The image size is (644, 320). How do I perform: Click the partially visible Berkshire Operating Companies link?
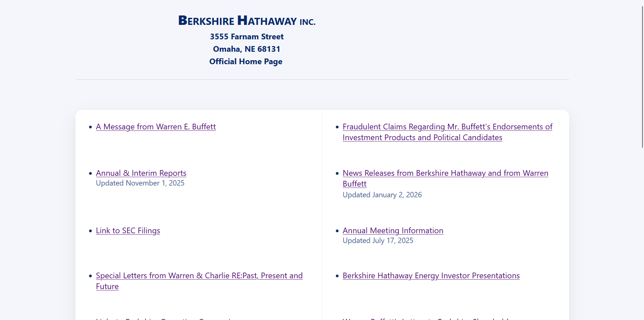[165, 318]
